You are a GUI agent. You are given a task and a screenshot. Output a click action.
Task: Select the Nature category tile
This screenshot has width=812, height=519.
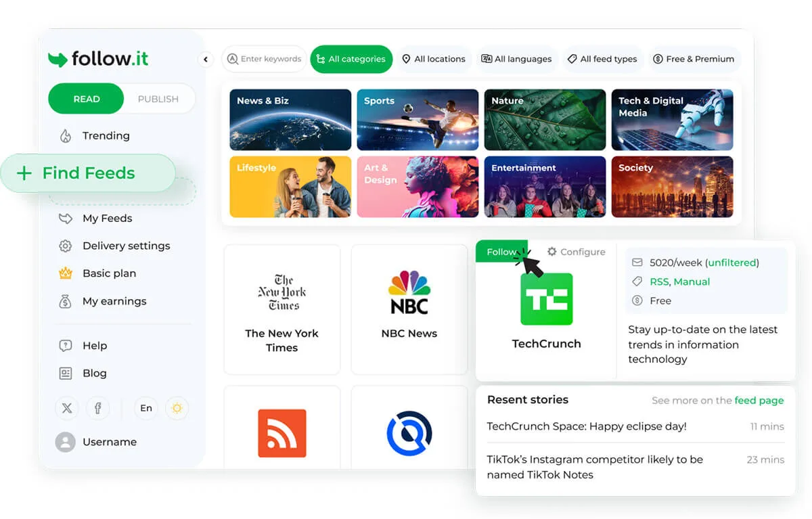tap(545, 120)
